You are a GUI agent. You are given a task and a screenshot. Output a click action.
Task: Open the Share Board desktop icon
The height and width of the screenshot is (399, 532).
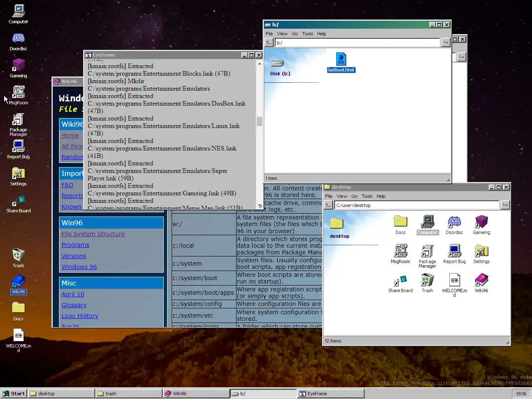tap(18, 204)
